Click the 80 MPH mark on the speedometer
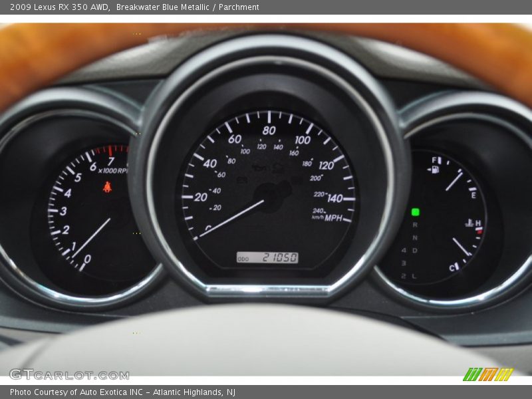The image size is (532, 399). point(269,130)
